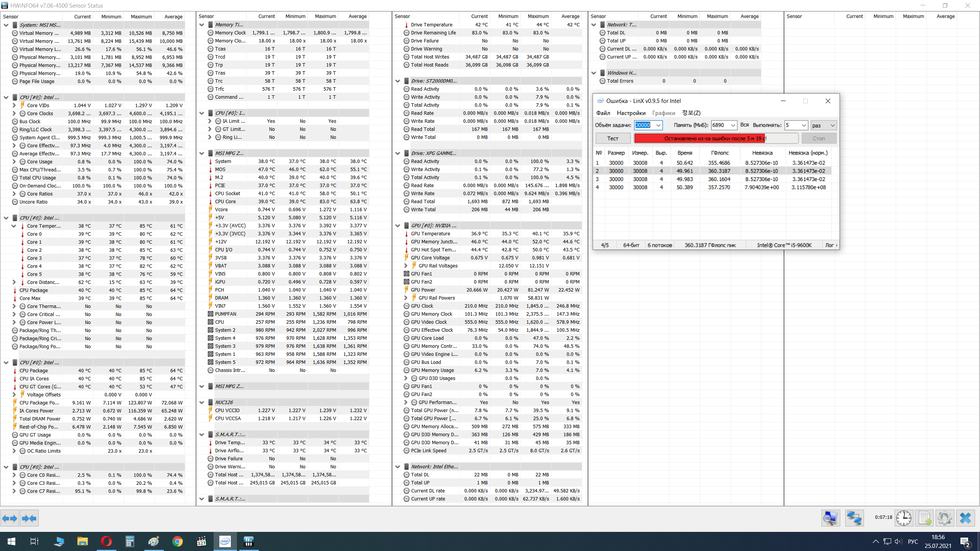Open the Настройки menu in LinX
Screen dimensions: 980x551
coord(631,113)
